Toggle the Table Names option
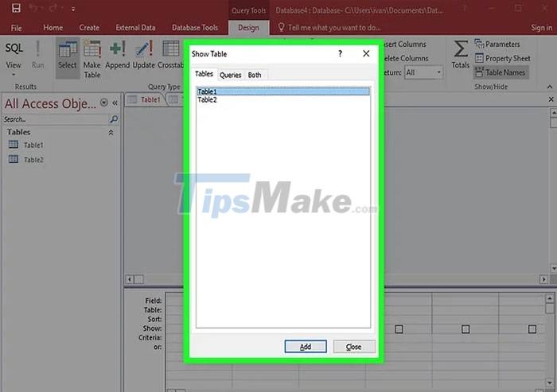This screenshot has width=557, height=392. point(500,72)
